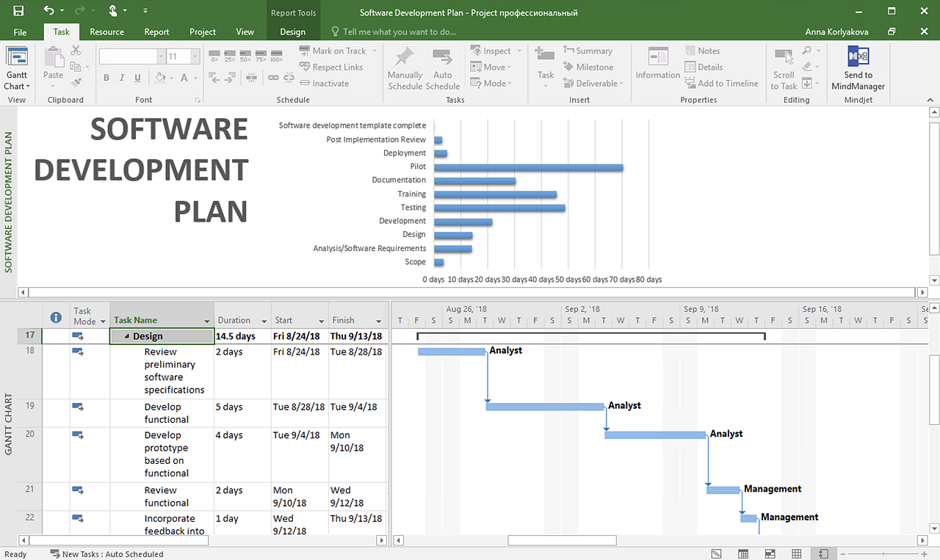Click the Copy icon in Clipboard group
The image size is (940, 560).
(76, 67)
